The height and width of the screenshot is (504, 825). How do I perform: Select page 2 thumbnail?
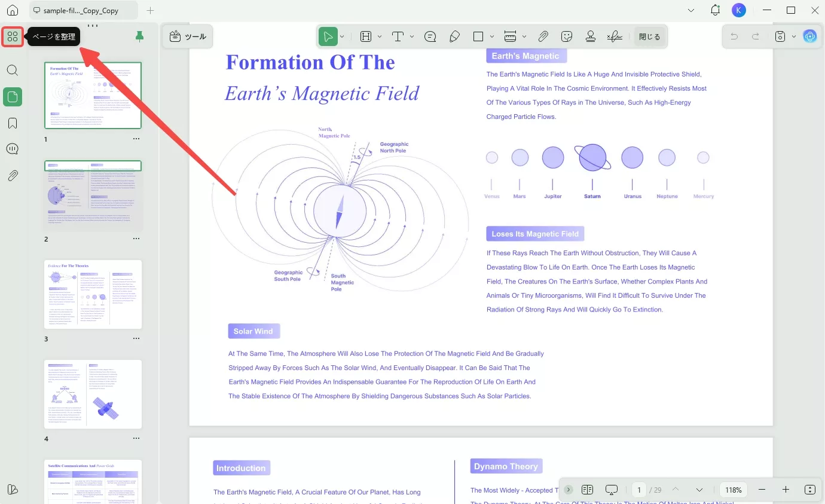click(93, 195)
